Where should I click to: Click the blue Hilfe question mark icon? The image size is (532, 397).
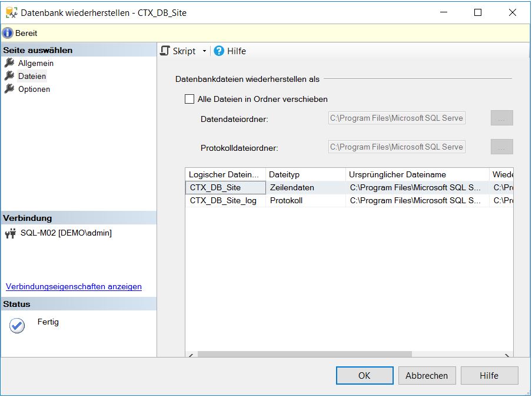[x=218, y=51]
